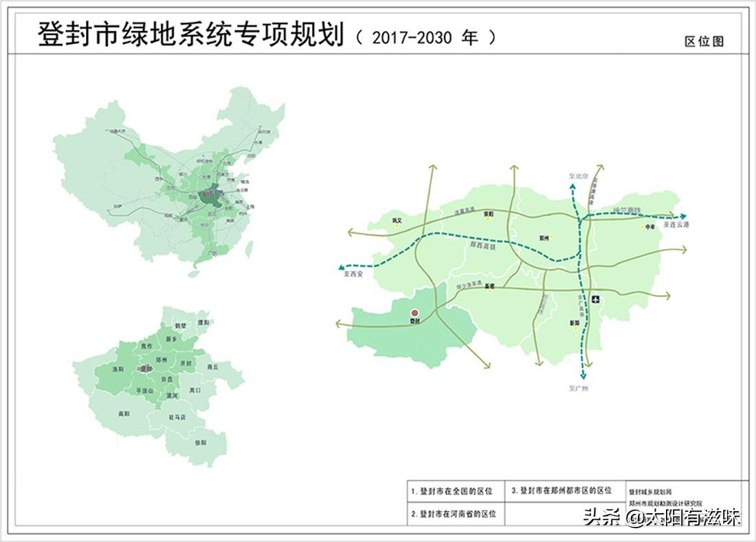Click the 登封城乡规划局 credit text
Image resolution: width=756 pixels, height=542 pixels.
tap(650, 492)
